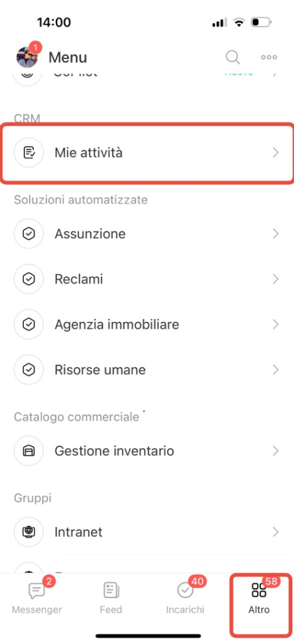Tap the profile avatar with notification badge
This screenshot has width=294, height=644.
(28, 55)
